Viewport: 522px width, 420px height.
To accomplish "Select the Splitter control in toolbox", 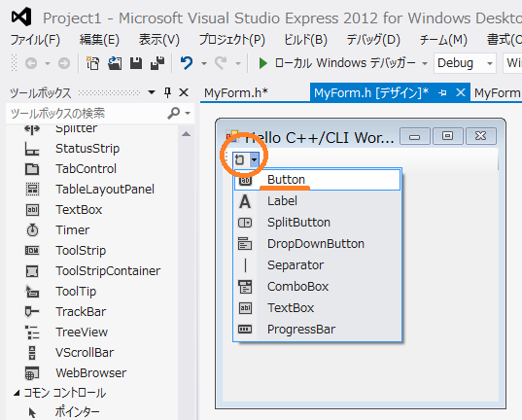I will pyautogui.click(x=76, y=129).
